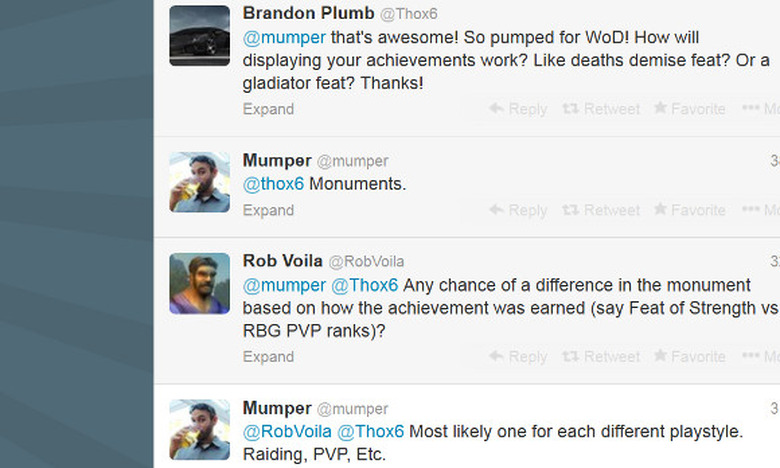The height and width of the screenshot is (468, 780).
Task: Reply to Brandon Plumb's tweet
Action: pyautogui.click(x=518, y=109)
